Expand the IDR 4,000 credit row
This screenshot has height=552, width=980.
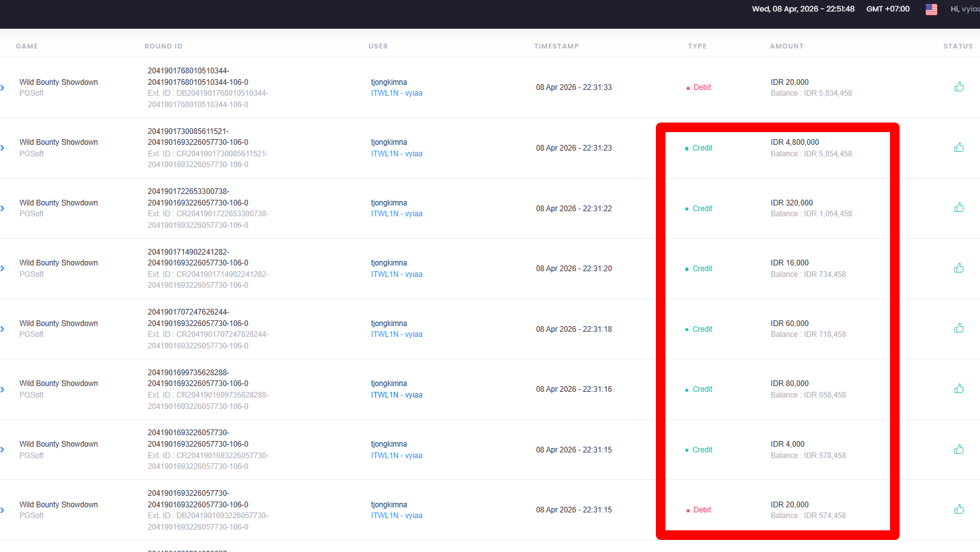[3, 450]
